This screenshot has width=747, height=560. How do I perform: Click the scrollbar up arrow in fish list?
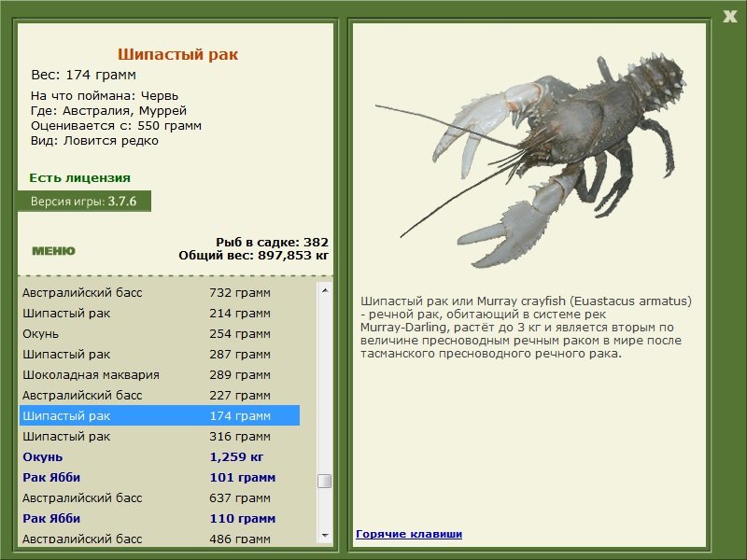tap(325, 290)
